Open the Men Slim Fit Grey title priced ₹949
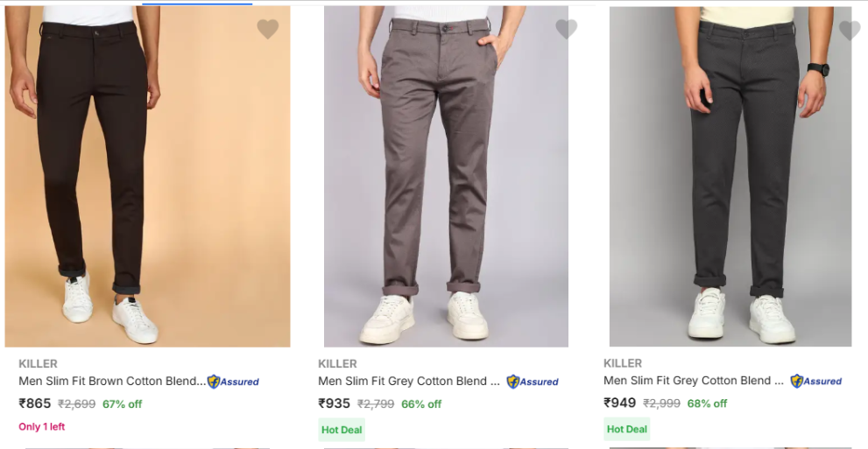 [694, 381]
